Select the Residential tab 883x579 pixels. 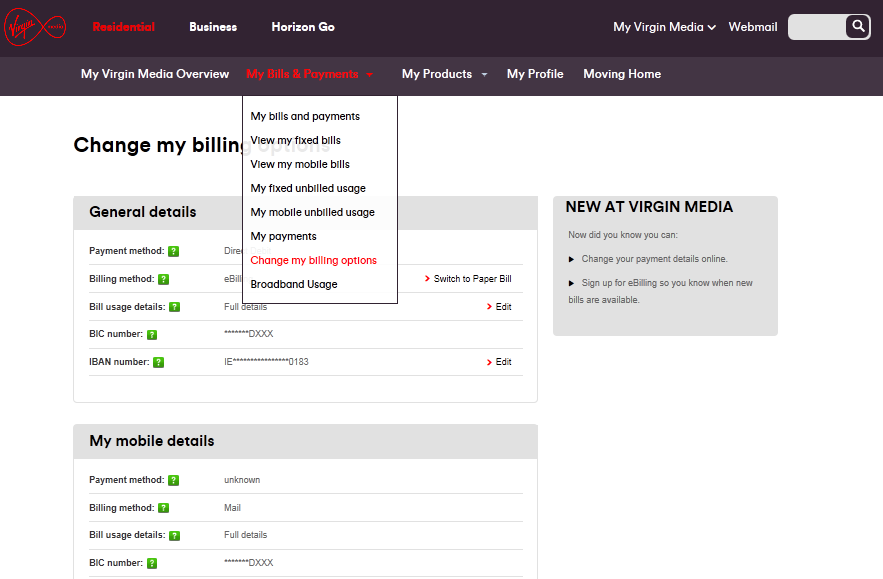point(123,27)
